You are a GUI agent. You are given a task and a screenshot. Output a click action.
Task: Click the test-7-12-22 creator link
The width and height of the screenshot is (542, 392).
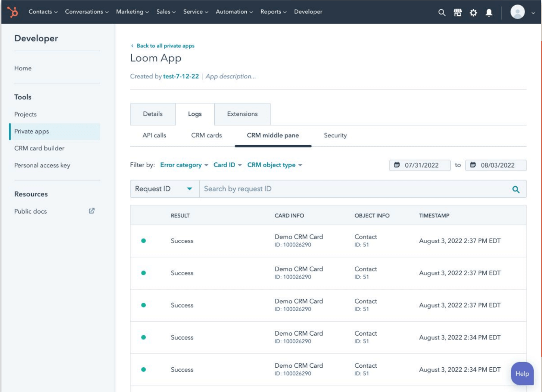tap(181, 76)
